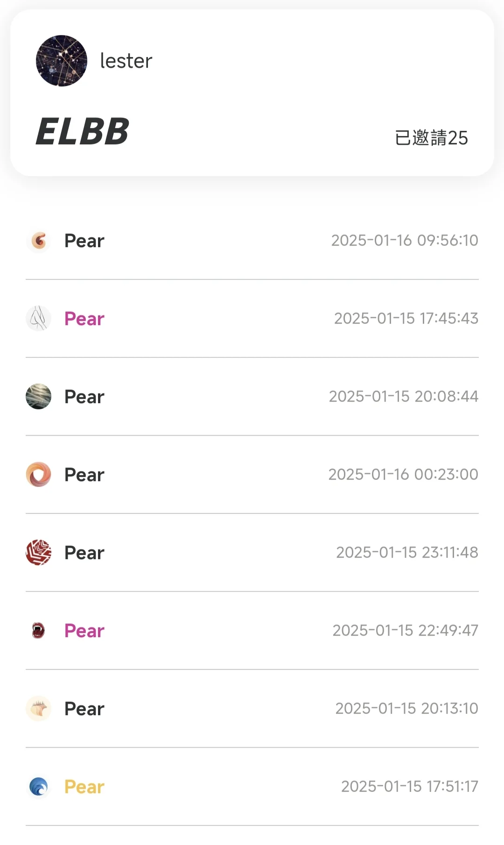The image size is (504, 845).
Task: Tap the ELBB invite code text
Action: (x=82, y=132)
